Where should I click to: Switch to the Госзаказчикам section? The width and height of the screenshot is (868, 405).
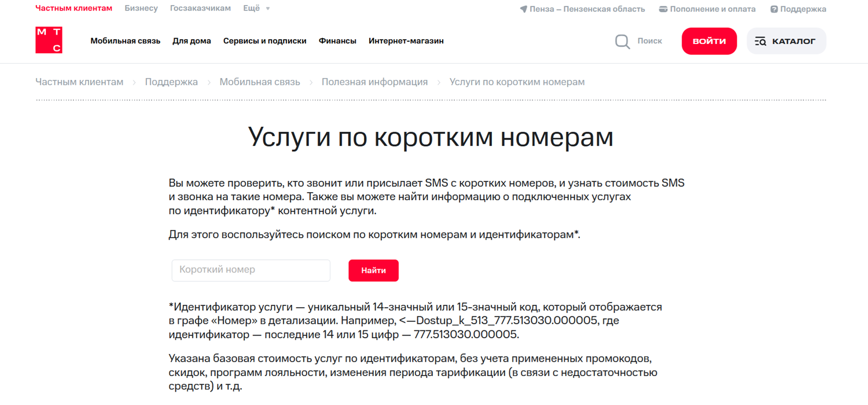pyautogui.click(x=200, y=8)
